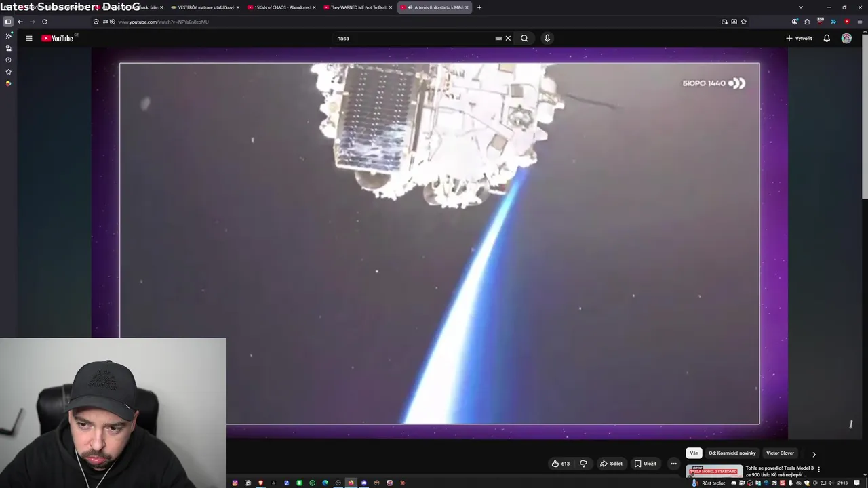Viewport: 868px width, 488px height.
Task: Open the taskbar notification center icon
Action: point(857,483)
